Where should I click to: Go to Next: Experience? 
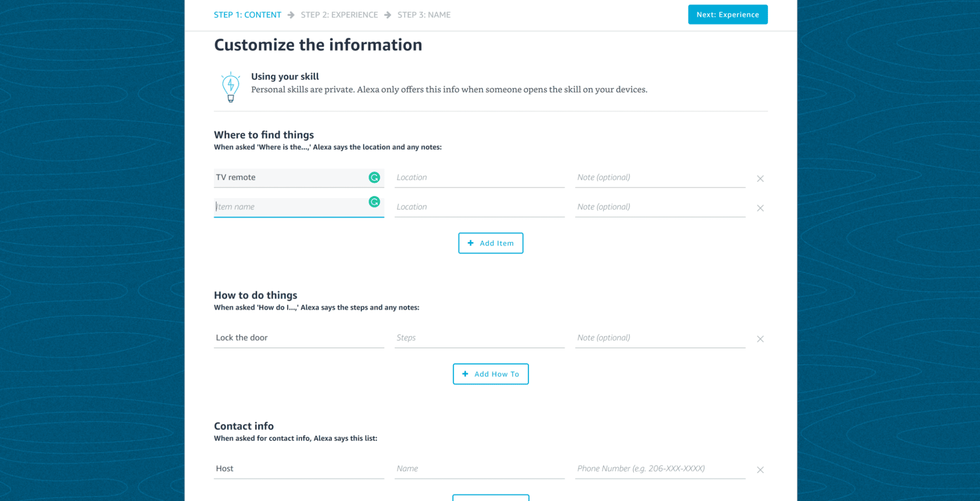(727, 14)
